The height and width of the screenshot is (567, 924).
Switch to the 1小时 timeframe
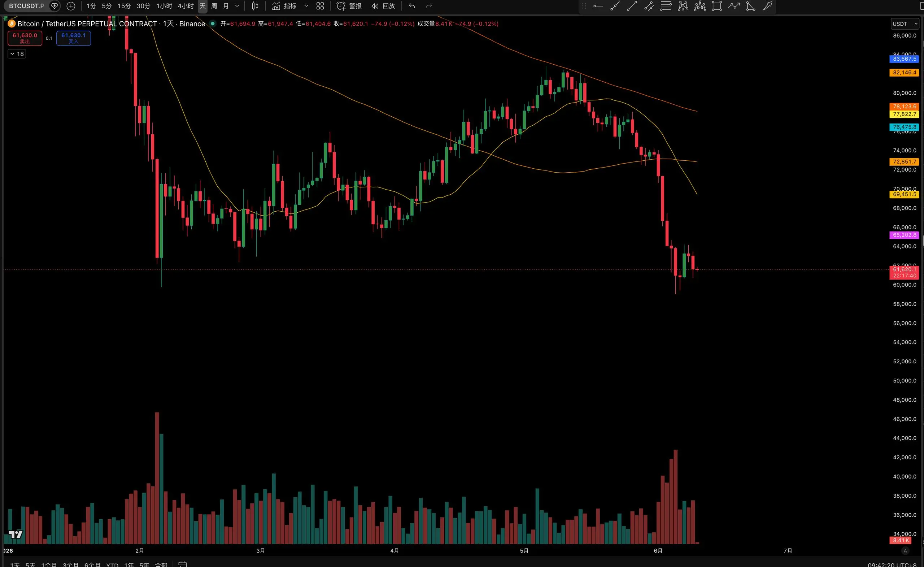tap(164, 6)
